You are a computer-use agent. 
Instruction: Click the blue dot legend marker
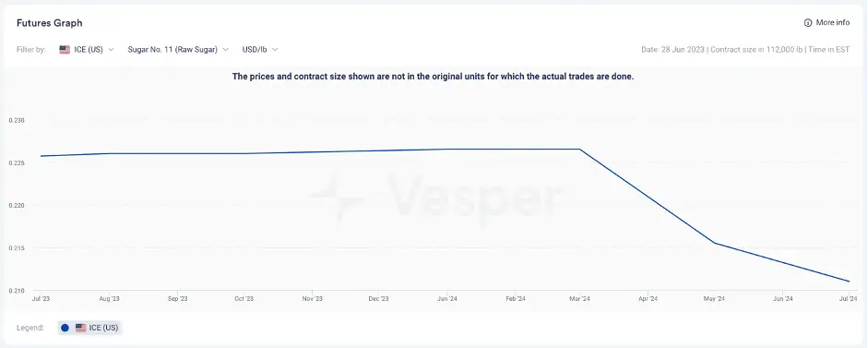pyautogui.click(x=65, y=328)
